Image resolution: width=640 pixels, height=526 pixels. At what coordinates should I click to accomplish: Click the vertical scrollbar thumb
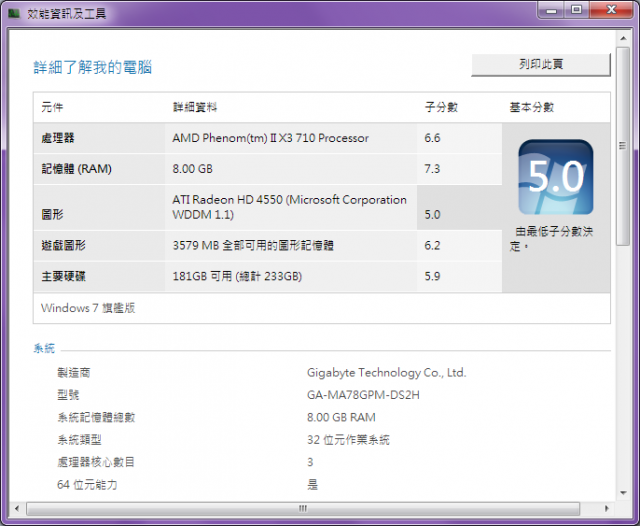pyautogui.click(x=623, y=146)
